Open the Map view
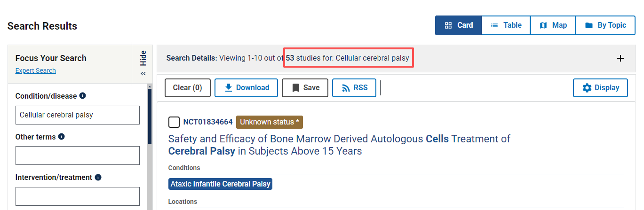644x210 pixels. tap(553, 25)
